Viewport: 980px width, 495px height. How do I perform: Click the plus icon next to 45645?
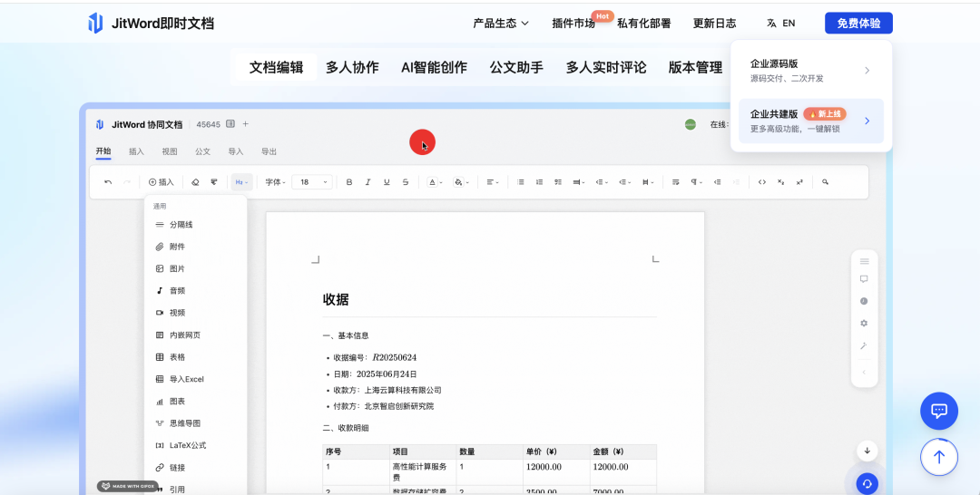tap(246, 124)
